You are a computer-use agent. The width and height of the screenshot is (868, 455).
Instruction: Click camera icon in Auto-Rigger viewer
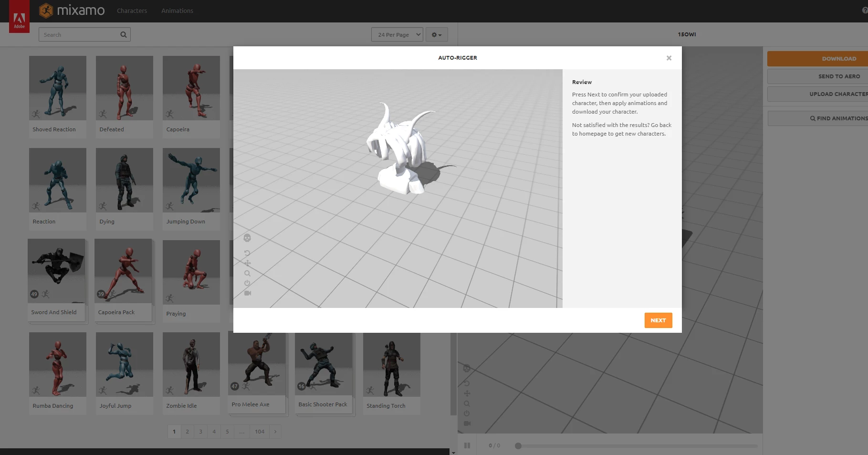click(x=247, y=293)
